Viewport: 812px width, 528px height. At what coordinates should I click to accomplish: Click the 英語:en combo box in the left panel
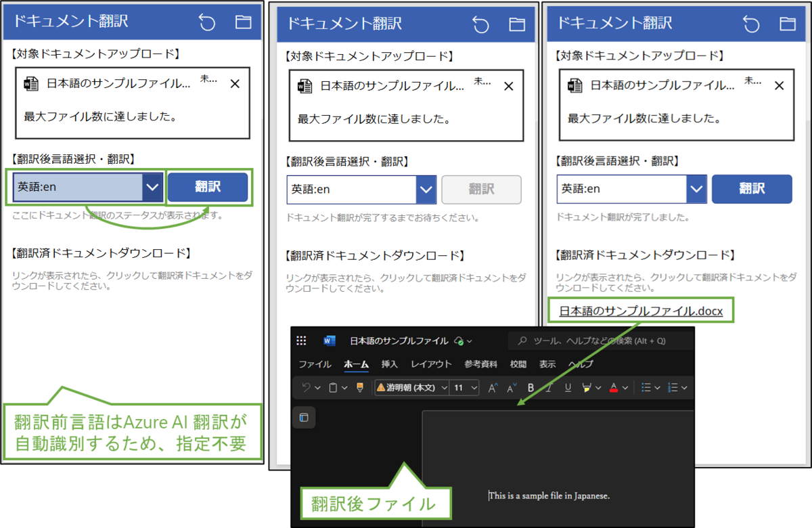(x=88, y=187)
